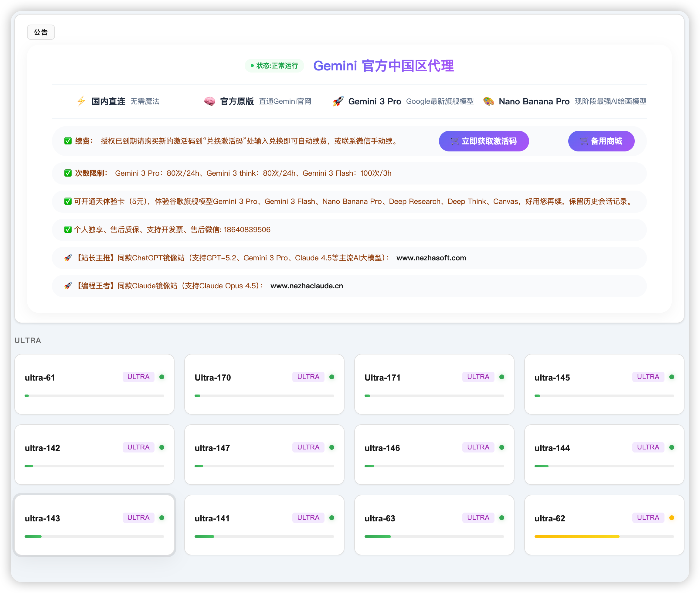Screen dimensions: 700x593
Task: Click the 状态:正常运行 status badge
Action: 274,66
